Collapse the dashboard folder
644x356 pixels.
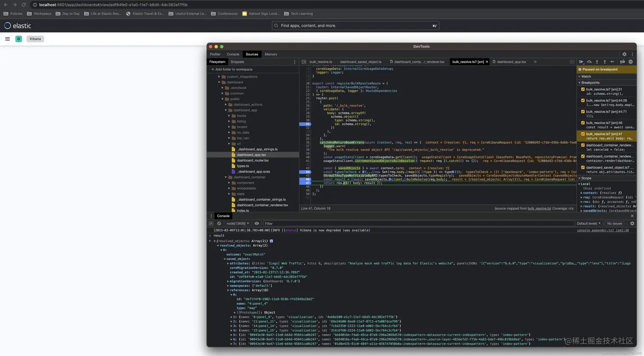click(219, 82)
